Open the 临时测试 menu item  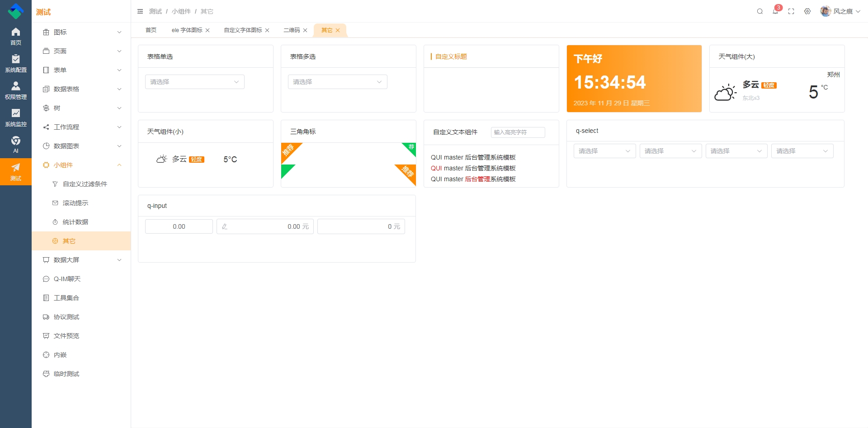pos(81,374)
